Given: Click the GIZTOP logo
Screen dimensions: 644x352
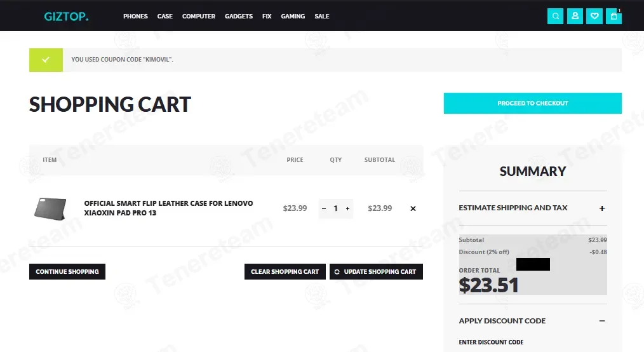Looking at the screenshot, I should (x=66, y=17).
